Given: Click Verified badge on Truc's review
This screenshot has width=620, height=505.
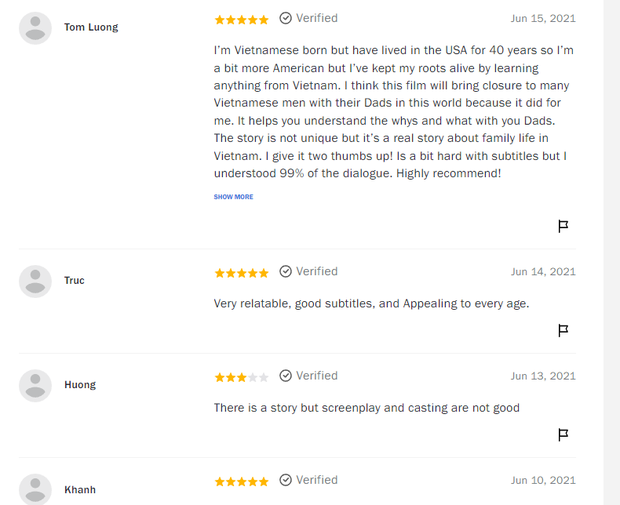Looking at the screenshot, I should point(308,271).
